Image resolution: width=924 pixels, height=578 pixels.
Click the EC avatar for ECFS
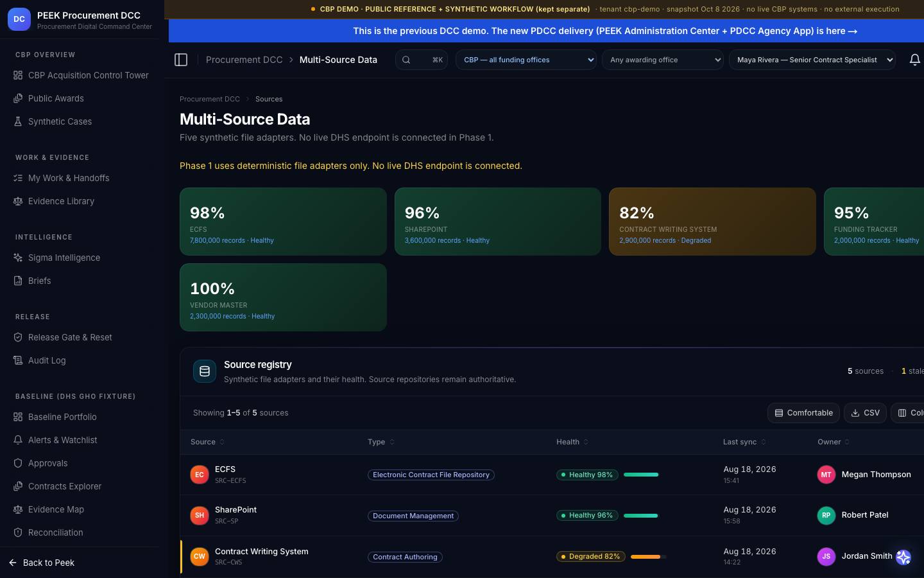pos(200,475)
